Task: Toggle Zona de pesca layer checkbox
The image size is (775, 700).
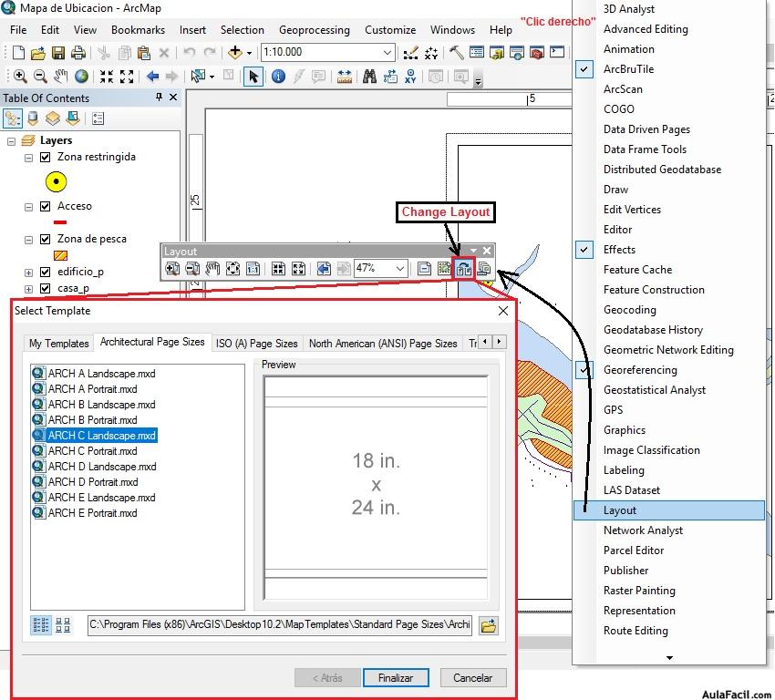Action: [x=45, y=239]
